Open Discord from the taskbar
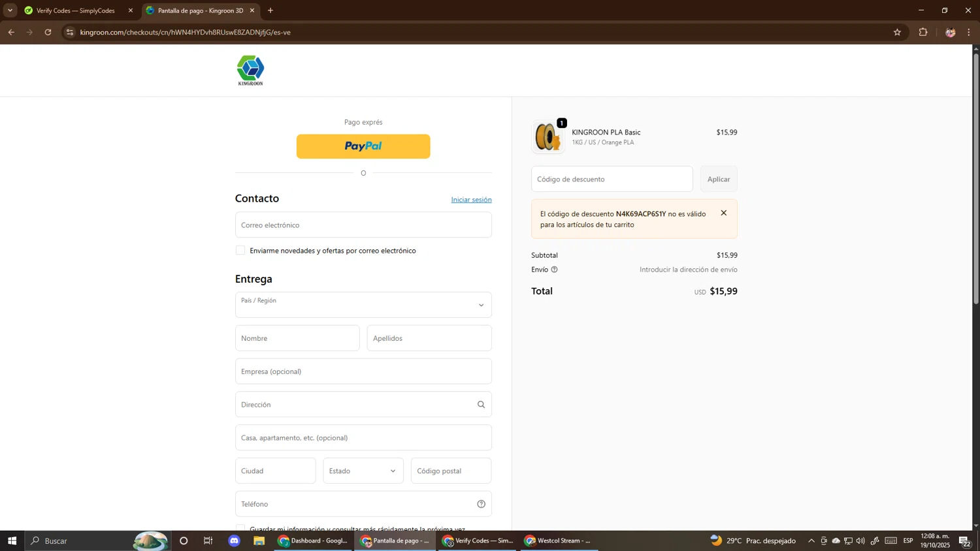This screenshot has width=980, height=551. click(x=235, y=541)
